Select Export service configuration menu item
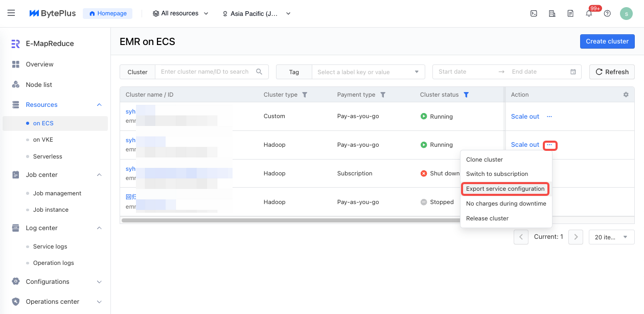 505,189
